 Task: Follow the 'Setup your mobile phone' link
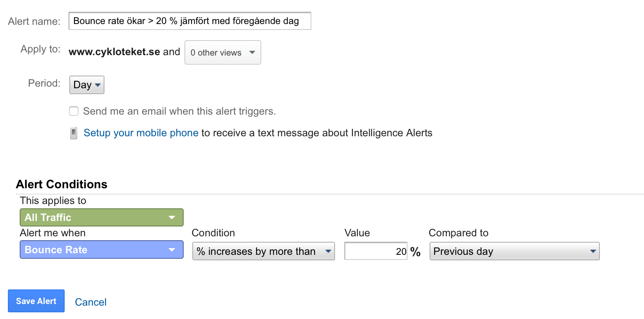point(141,133)
